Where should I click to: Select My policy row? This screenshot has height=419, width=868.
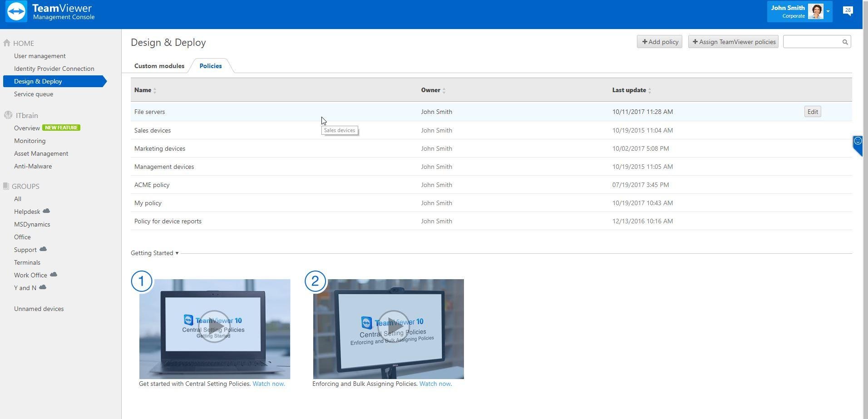tap(491, 203)
